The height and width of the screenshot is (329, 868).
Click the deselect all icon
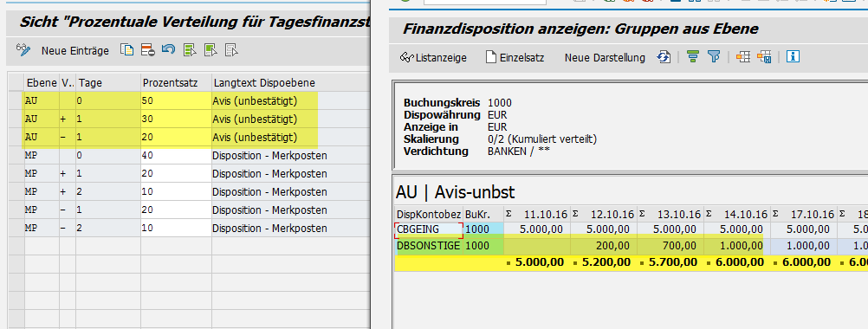pos(230,50)
